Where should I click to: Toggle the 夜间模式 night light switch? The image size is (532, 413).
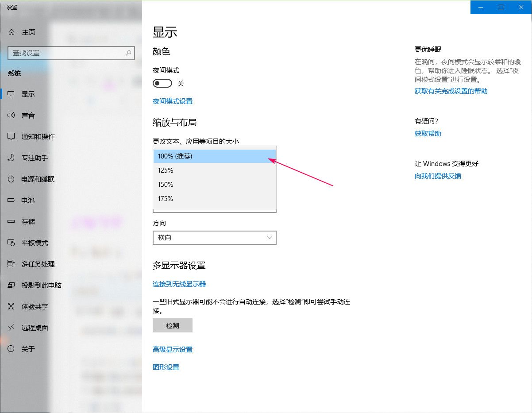[162, 83]
